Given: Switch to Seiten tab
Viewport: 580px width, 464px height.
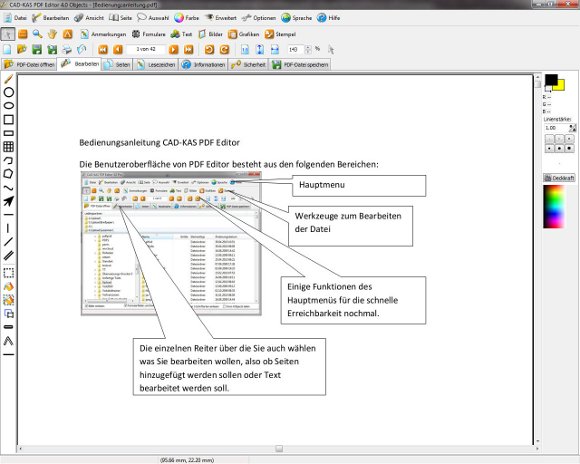Looking at the screenshot, I should pyautogui.click(x=117, y=64).
